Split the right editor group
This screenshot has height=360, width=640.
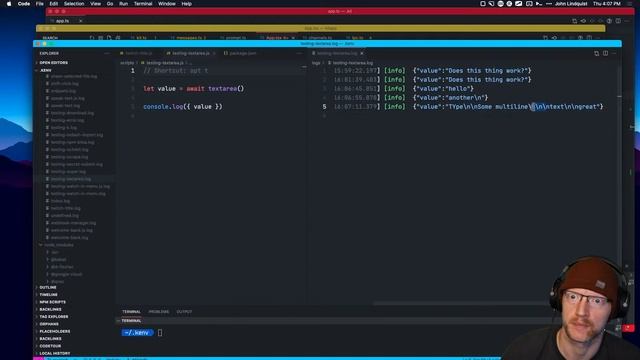pyautogui.click(x=605, y=53)
